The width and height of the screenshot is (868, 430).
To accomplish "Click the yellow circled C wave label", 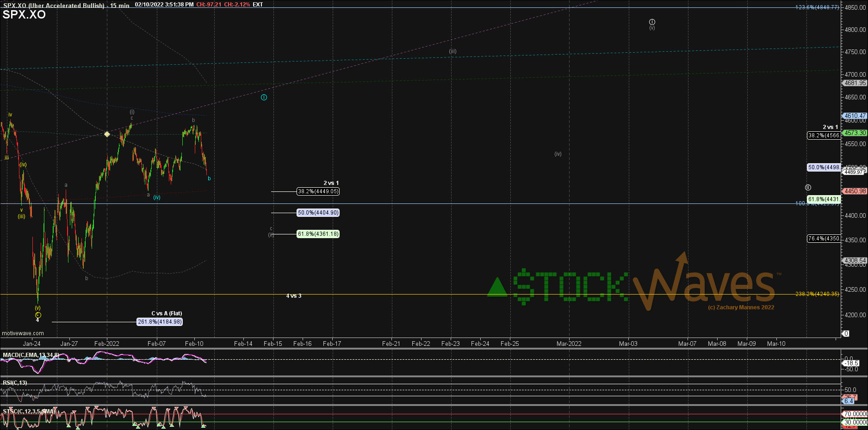I will (x=38, y=315).
